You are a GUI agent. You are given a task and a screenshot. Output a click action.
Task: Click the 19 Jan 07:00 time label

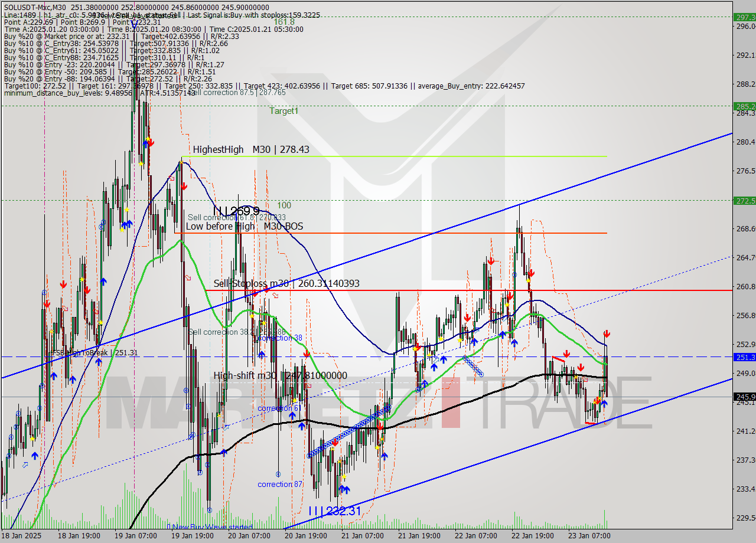point(136,536)
